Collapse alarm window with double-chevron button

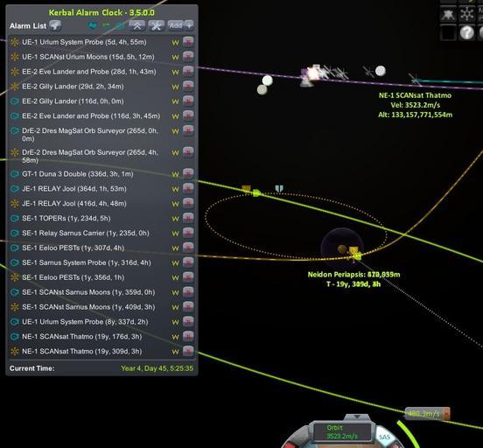coord(137,25)
